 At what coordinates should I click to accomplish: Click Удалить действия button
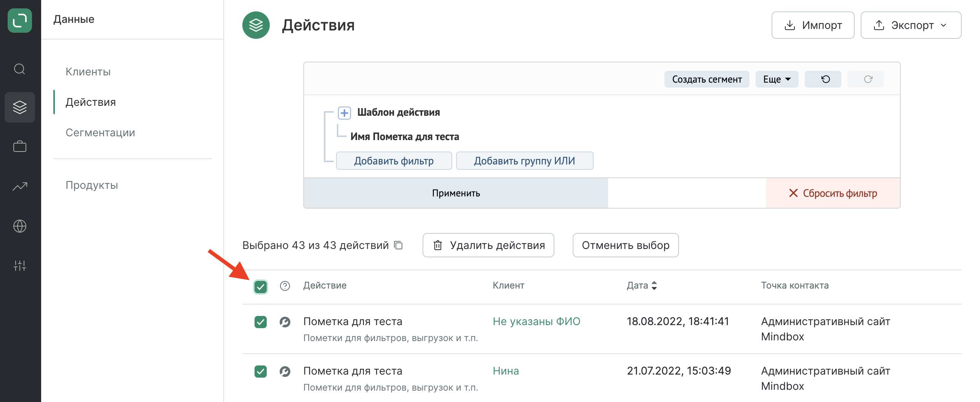coord(488,245)
